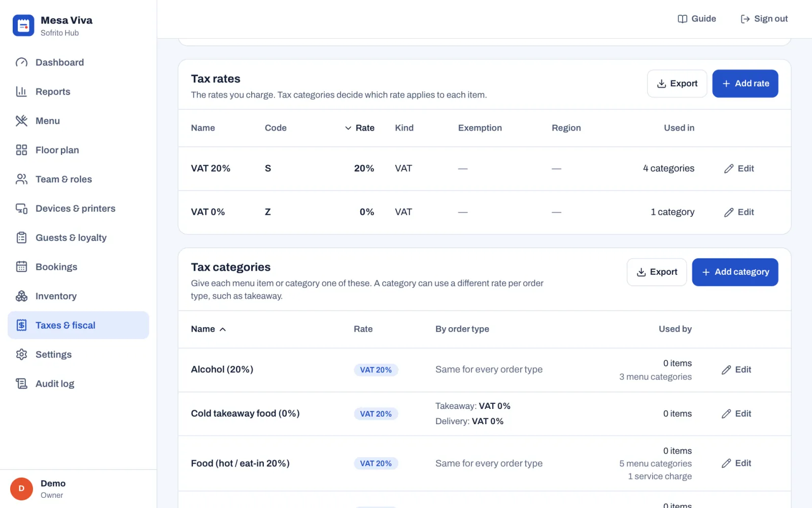
Task: Sort tax categories by Rate header
Action: pyautogui.click(x=363, y=329)
